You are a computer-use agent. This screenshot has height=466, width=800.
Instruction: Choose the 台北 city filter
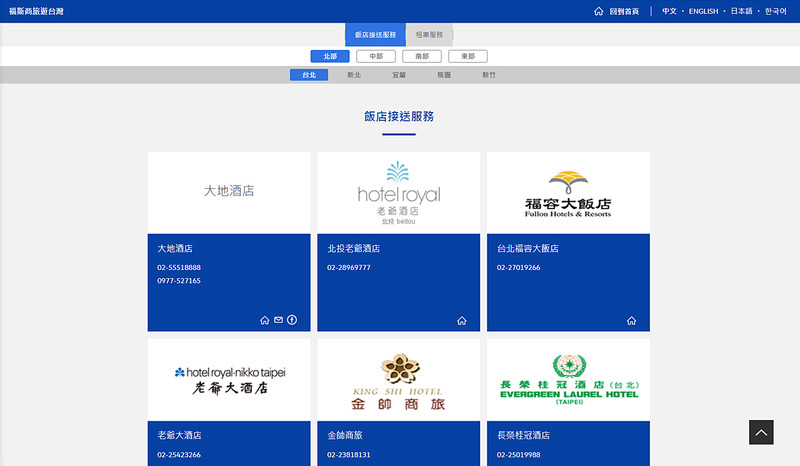[x=309, y=75]
